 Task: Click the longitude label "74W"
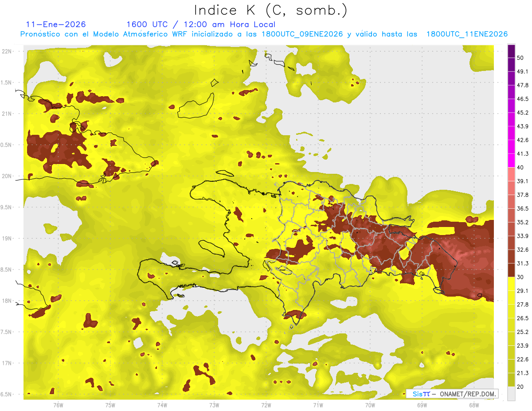tap(162, 405)
